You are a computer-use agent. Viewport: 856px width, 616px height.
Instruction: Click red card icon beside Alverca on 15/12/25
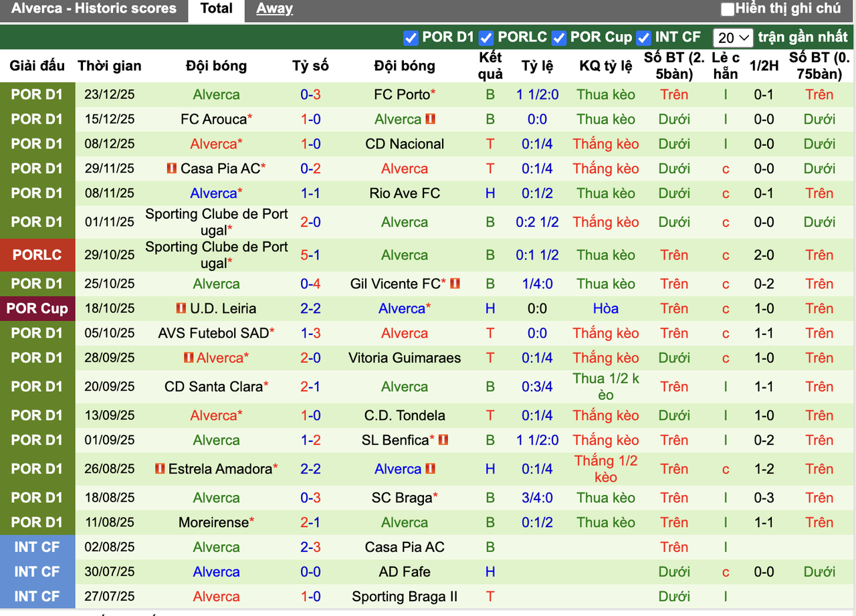[430, 119]
